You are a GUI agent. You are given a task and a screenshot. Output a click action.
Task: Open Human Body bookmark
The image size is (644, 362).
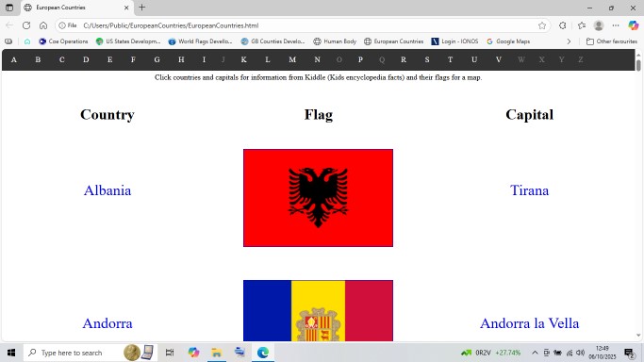(335, 41)
